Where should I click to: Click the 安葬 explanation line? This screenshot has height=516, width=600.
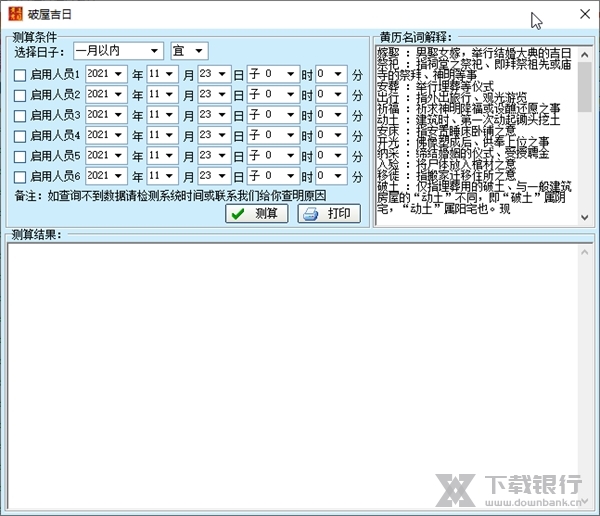point(435,86)
